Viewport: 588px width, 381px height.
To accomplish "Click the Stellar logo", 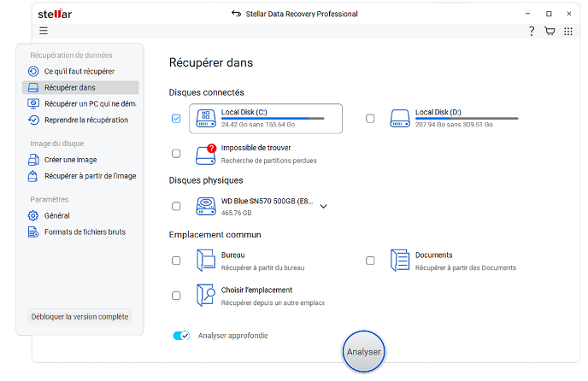I will tap(55, 15).
